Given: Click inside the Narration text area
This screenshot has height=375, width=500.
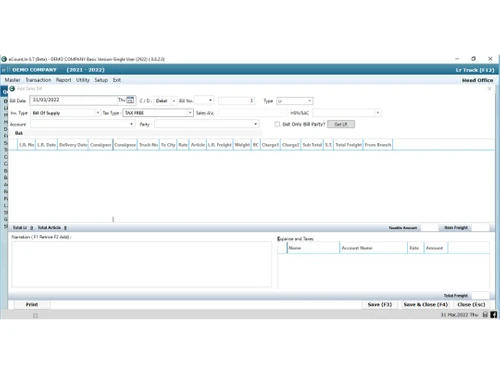Looking at the screenshot, I should coord(142,264).
